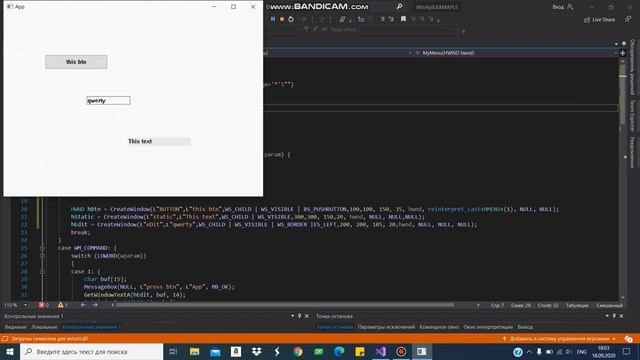Click the editor vertical scrollbar
The image size is (640, 360).
pos(622,180)
